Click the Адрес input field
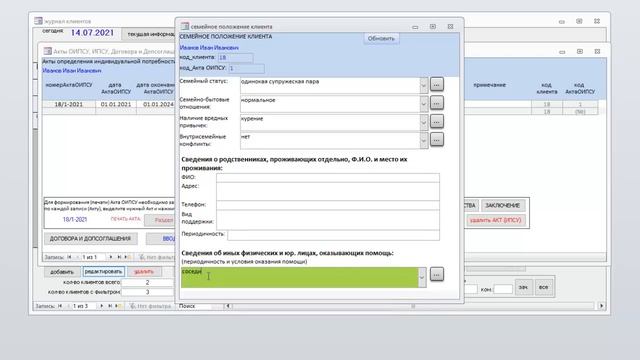 328,191
